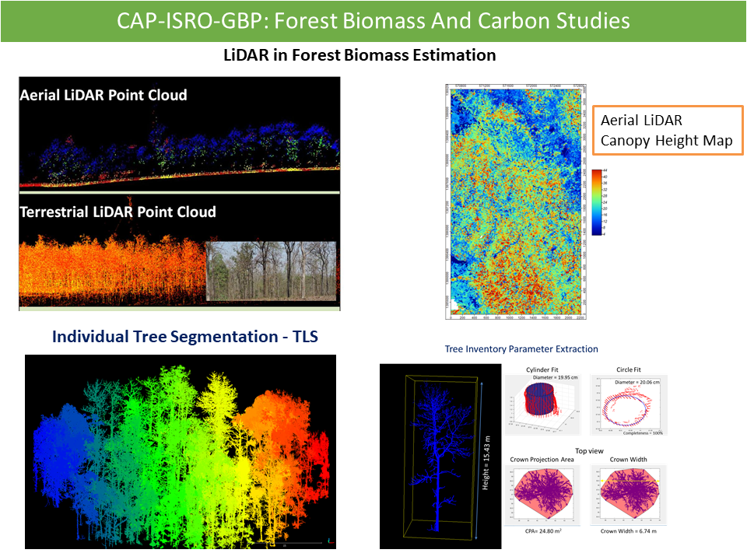Click the 'Top view' label
The height and width of the screenshot is (560, 747).
[x=589, y=451]
